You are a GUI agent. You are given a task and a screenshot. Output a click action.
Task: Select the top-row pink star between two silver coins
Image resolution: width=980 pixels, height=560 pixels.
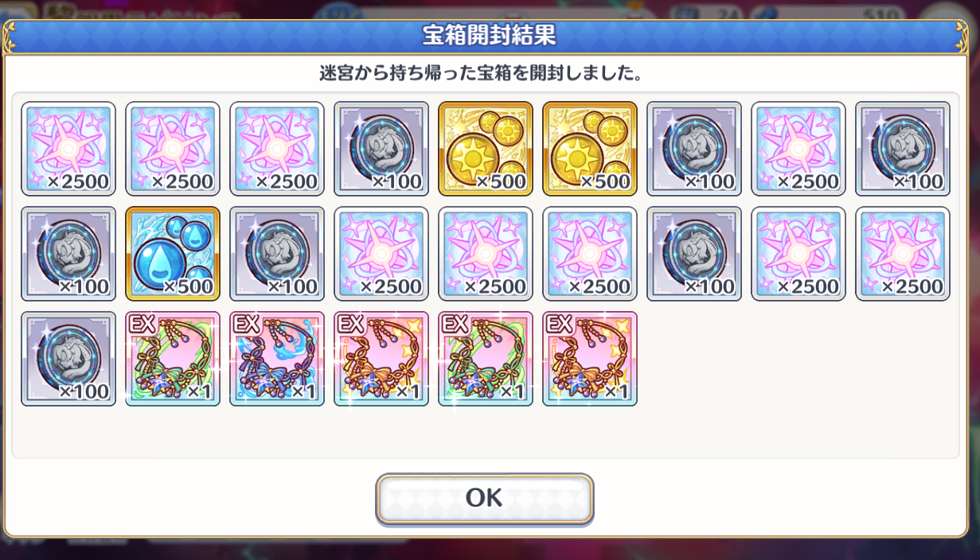click(798, 149)
